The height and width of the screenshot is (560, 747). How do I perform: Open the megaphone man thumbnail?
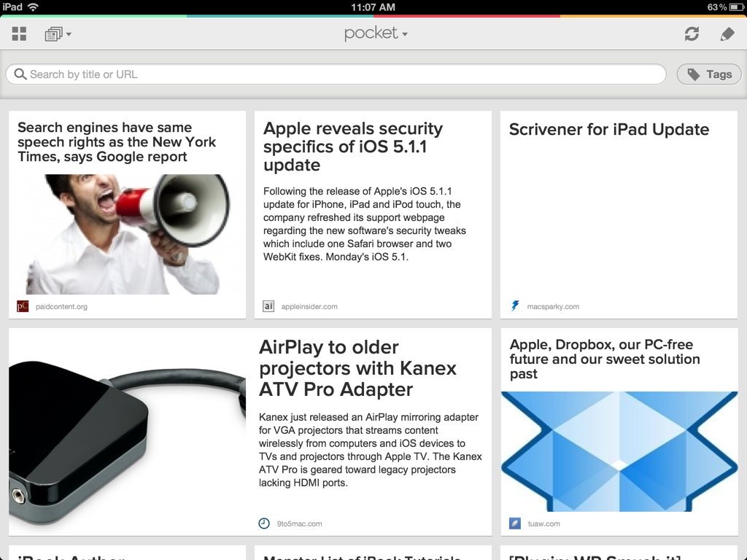(x=127, y=233)
